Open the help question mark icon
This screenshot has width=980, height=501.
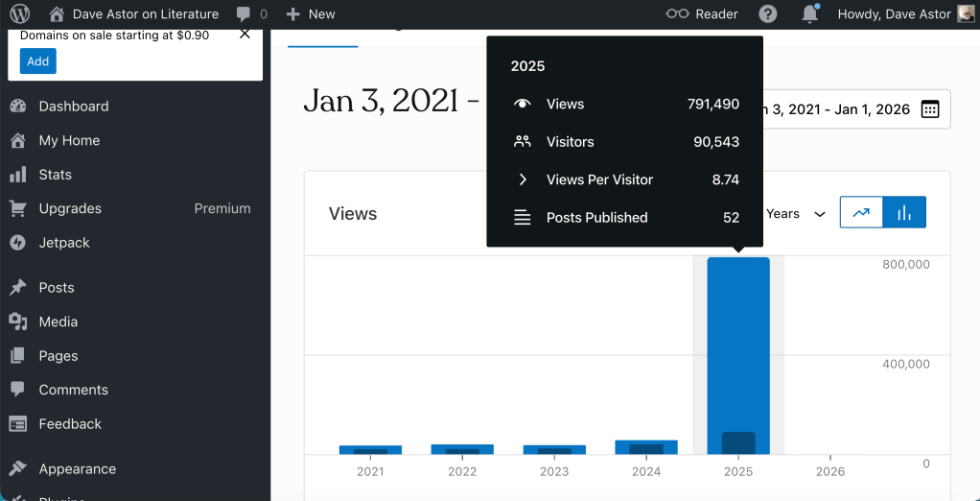pos(768,14)
